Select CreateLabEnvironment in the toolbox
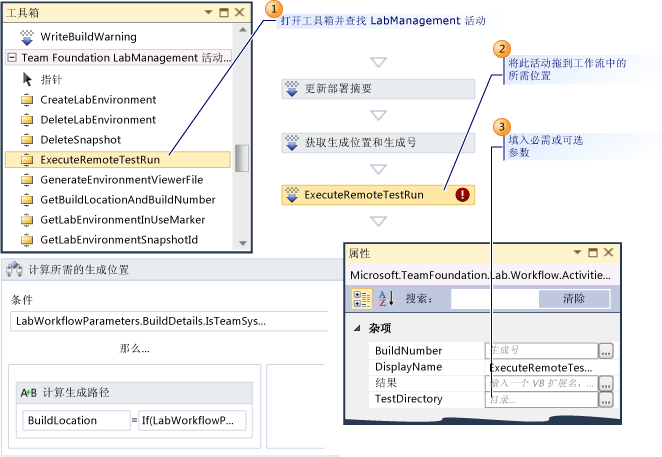662x457 pixels. 98,100
